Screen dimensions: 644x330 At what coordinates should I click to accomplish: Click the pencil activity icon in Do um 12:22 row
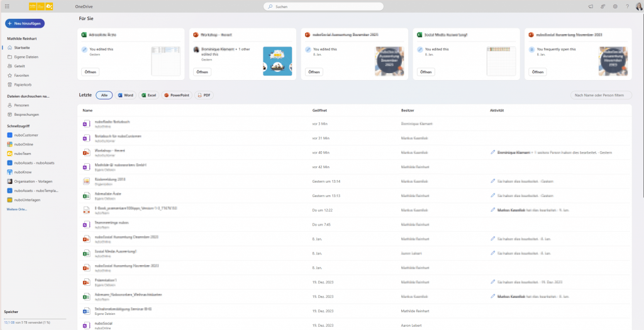[493, 210]
